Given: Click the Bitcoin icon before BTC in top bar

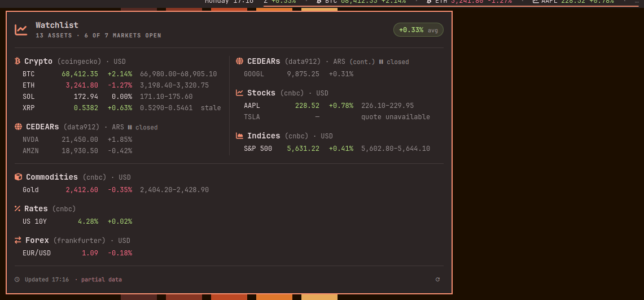Looking at the screenshot, I should pos(319,2).
